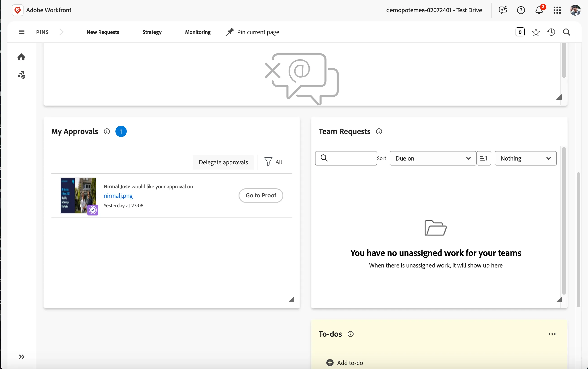588x369 pixels.
Task: Open the Nothing grouping dropdown
Action: coord(526,158)
